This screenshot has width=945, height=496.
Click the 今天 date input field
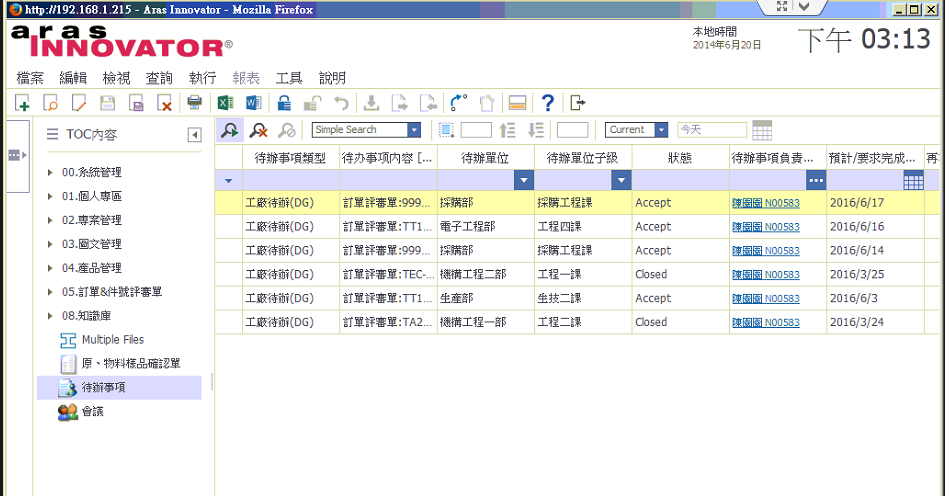[x=711, y=130]
